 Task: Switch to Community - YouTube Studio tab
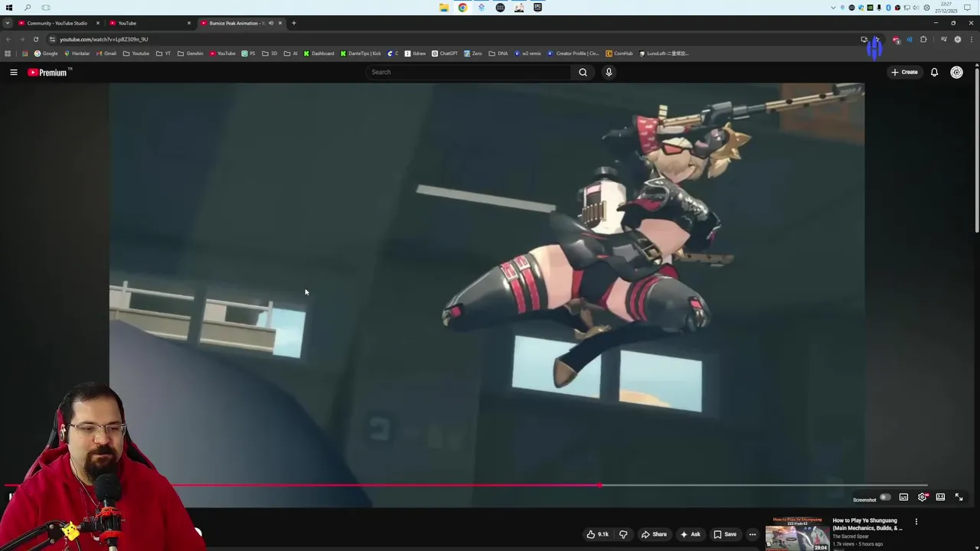pos(57,23)
